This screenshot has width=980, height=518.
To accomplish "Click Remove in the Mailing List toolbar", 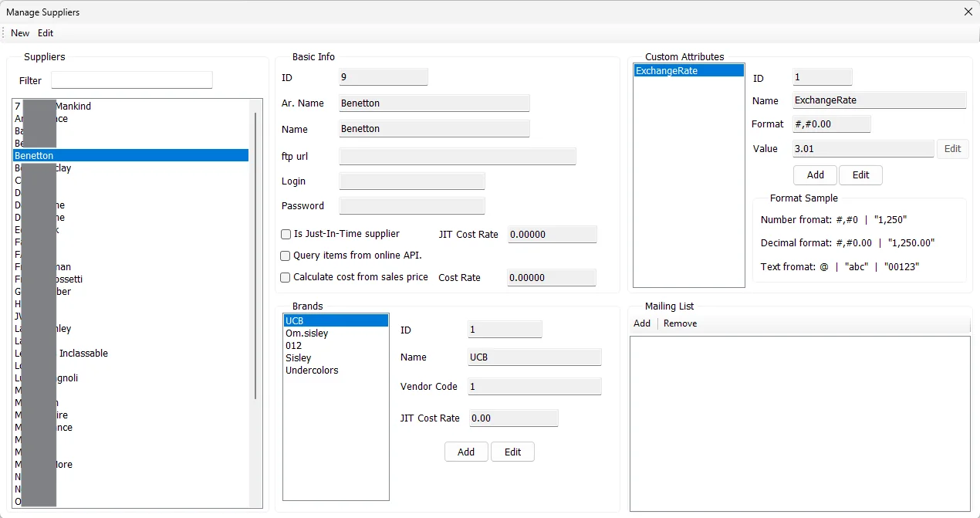I will (680, 323).
